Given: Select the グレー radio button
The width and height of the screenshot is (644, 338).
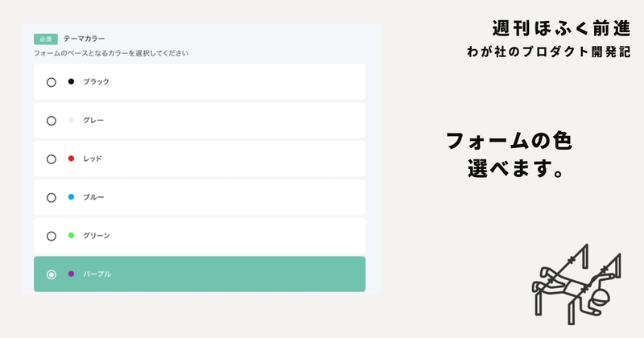Looking at the screenshot, I should tap(52, 121).
